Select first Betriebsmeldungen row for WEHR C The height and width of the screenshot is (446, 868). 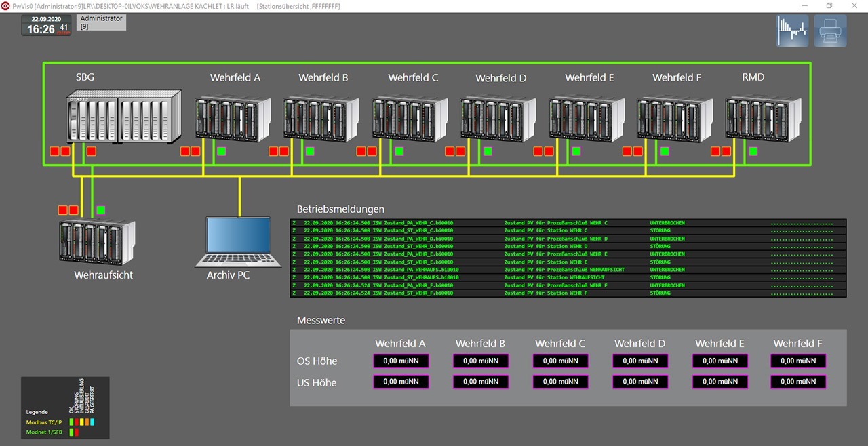[x=568, y=223]
